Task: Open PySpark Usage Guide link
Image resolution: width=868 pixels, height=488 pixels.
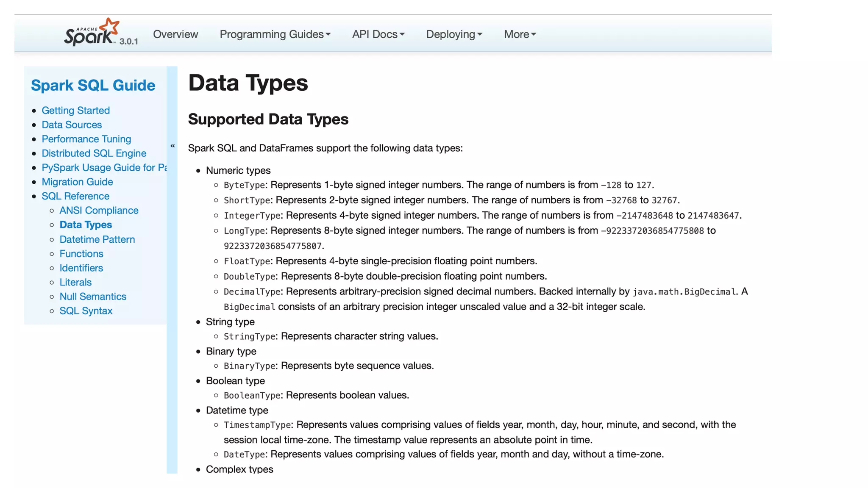Action: pyautogui.click(x=104, y=168)
